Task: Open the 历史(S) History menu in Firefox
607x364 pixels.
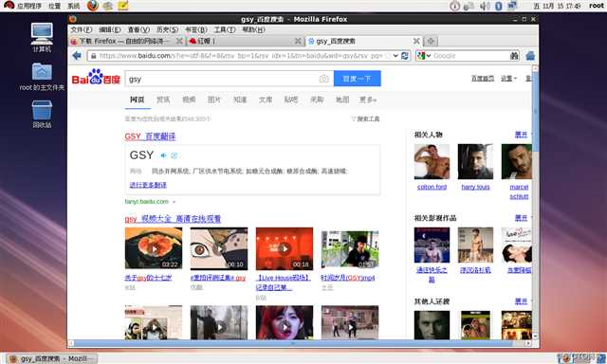Action: 167,29
